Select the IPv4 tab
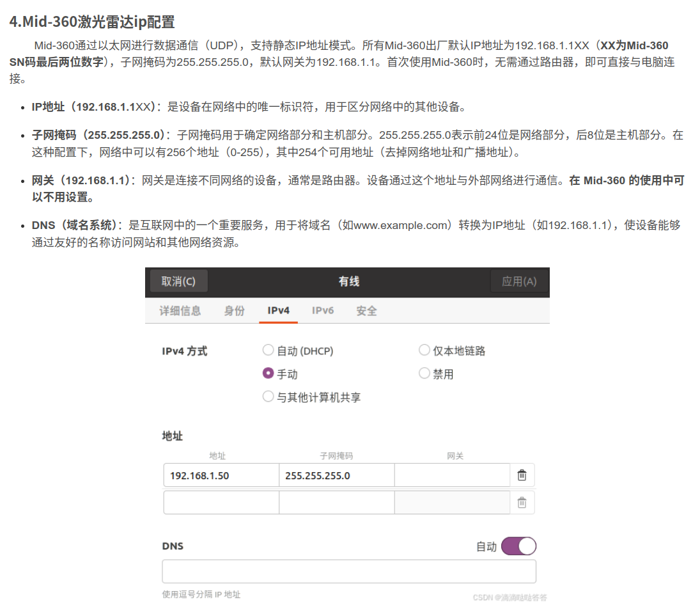 (x=278, y=310)
